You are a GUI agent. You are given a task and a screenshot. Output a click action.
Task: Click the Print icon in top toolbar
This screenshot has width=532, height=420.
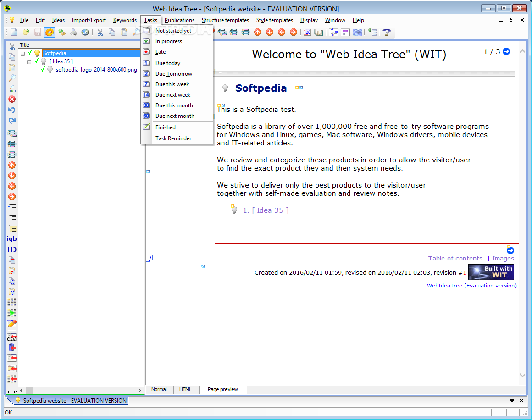tap(74, 32)
